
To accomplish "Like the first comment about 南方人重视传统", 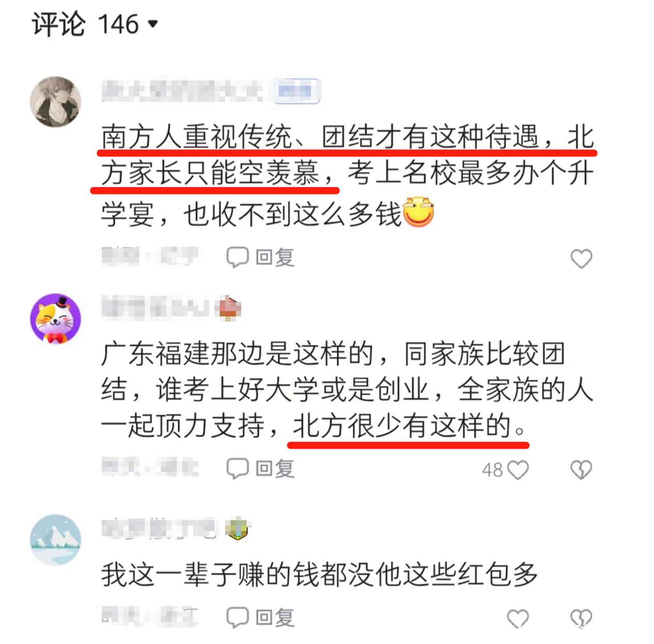I will pyautogui.click(x=581, y=258).
